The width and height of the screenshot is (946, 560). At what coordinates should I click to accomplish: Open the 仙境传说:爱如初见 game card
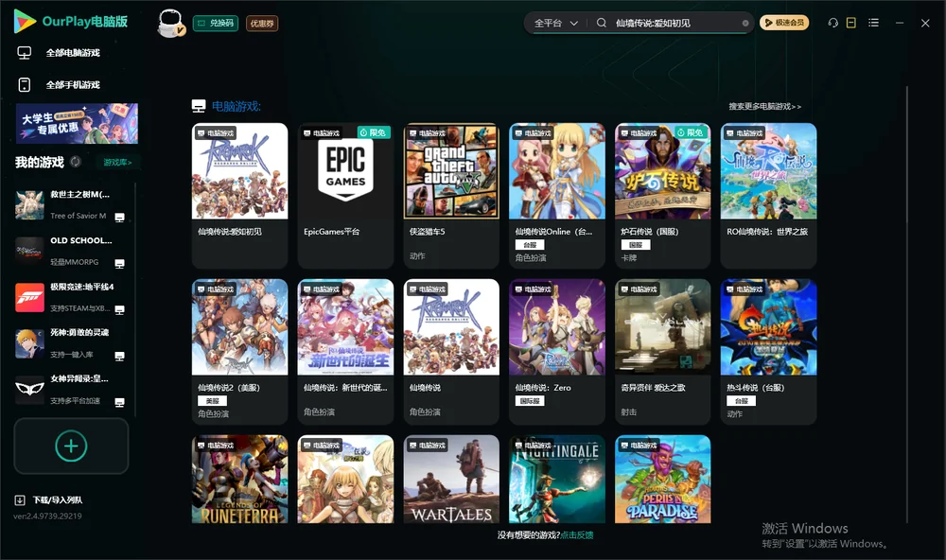[239, 196]
